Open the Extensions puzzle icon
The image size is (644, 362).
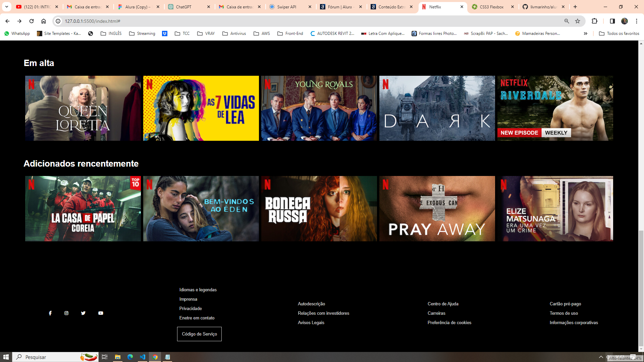[x=594, y=21]
